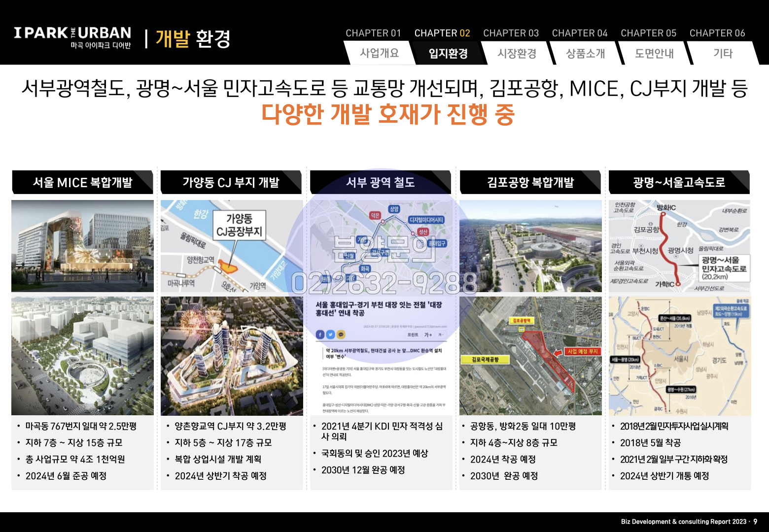Screen dimensions: 769x532
Task: Click the 2018년 5월 착공 bullet
Action: (650, 442)
